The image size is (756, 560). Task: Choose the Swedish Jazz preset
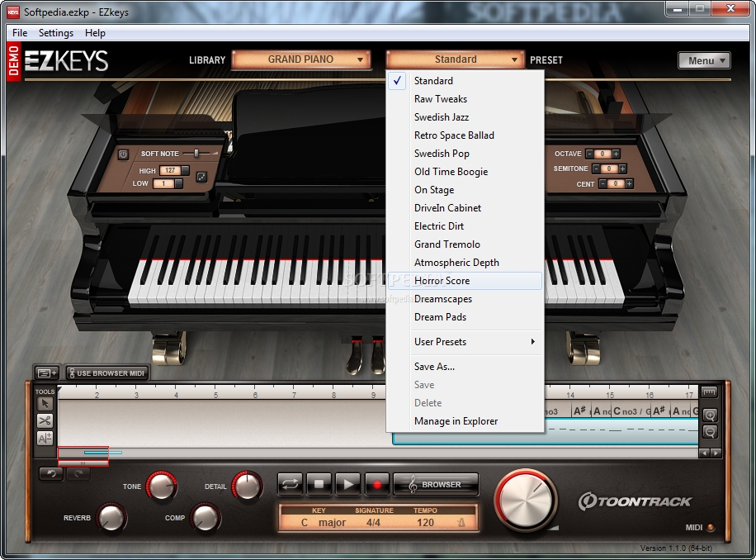(465, 116)
